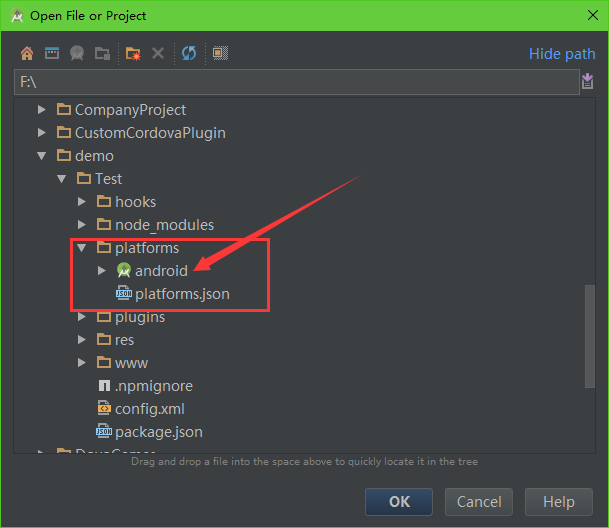Click the hooks folder icon
The width and height of the screenshot is (609, 528).
coord(104,201)
